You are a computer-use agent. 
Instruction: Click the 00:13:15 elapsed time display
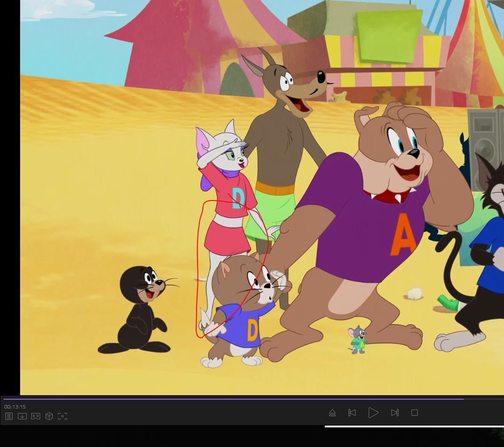pyautogui.click(x=15, y=407)
